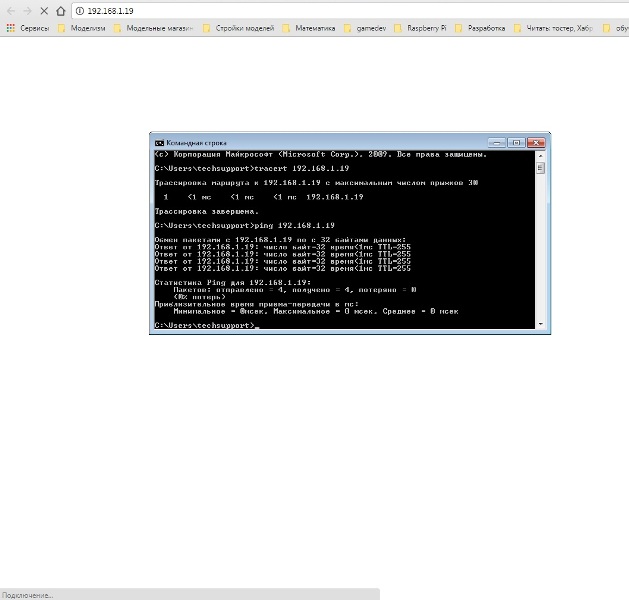
Task: Click the ping 192.168.1.19 command line
Action: [x=245, y=225]
